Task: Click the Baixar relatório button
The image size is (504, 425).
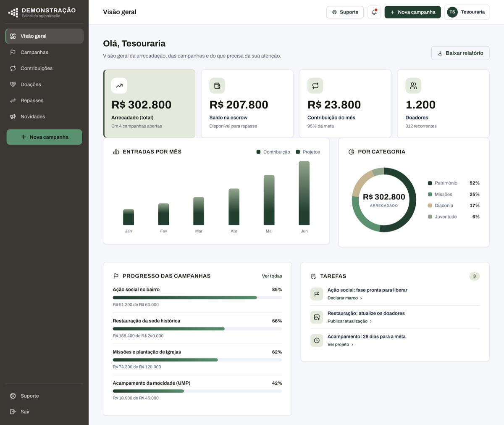Action: (460, 53)
